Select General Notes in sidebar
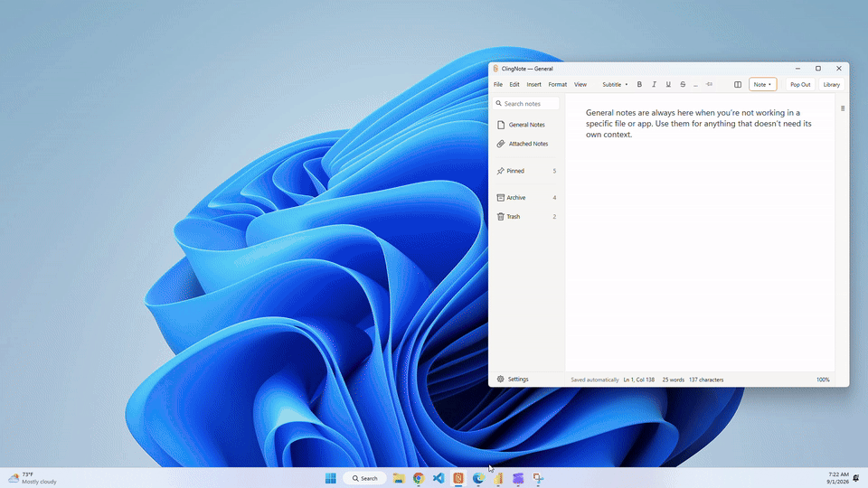The image size is (868, 488). [x=526, y=125]
